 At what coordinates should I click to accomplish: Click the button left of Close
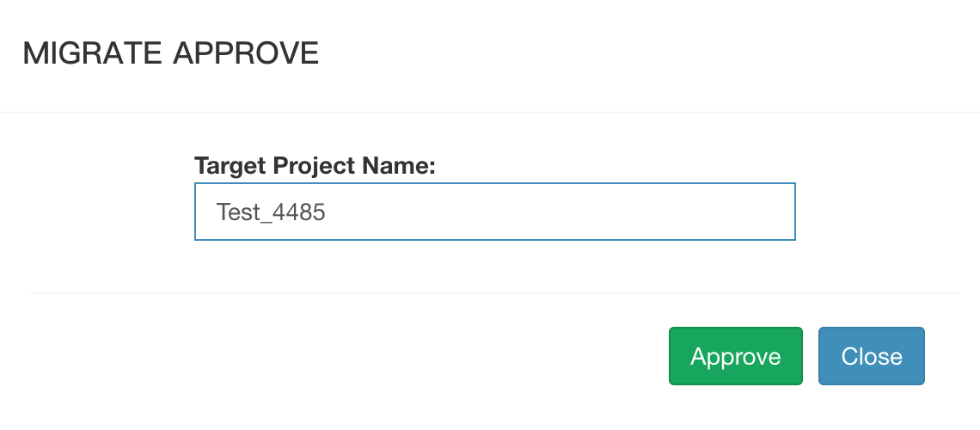tap(735, 356)
